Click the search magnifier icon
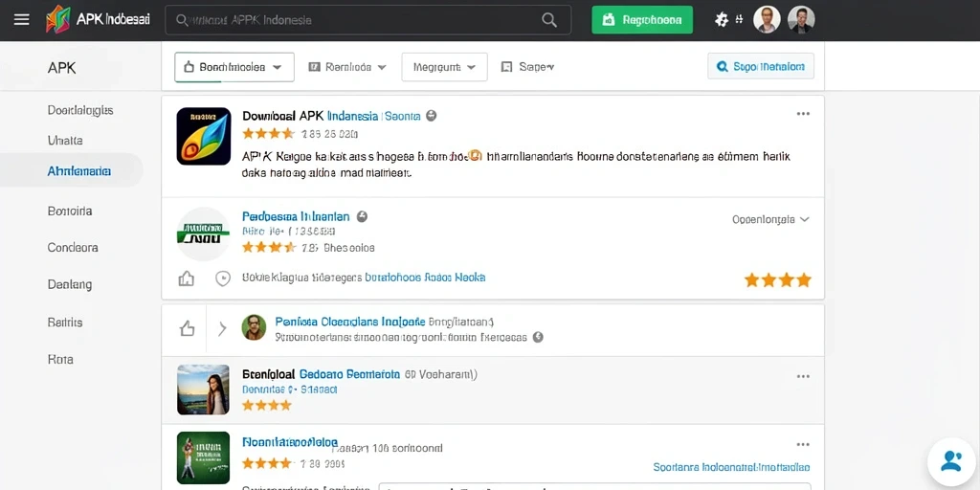The image size is (980, 490). tap(548, 20)
